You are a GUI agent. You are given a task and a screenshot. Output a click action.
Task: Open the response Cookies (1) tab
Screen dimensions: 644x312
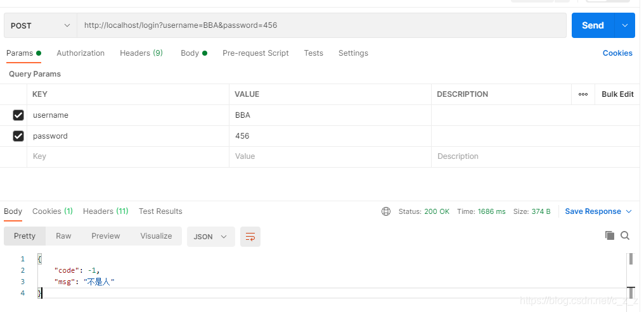(53, 211)
